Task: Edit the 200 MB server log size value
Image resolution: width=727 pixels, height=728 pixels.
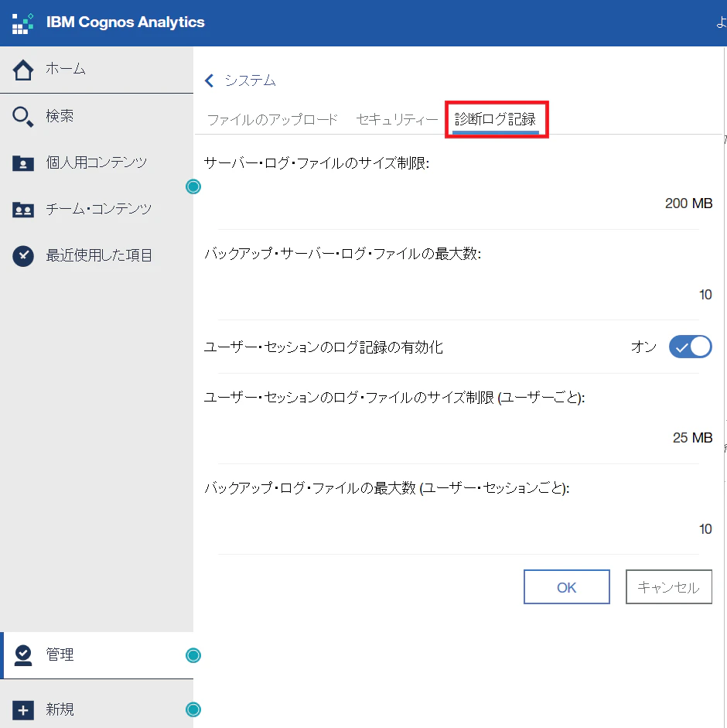Action: 688,203
